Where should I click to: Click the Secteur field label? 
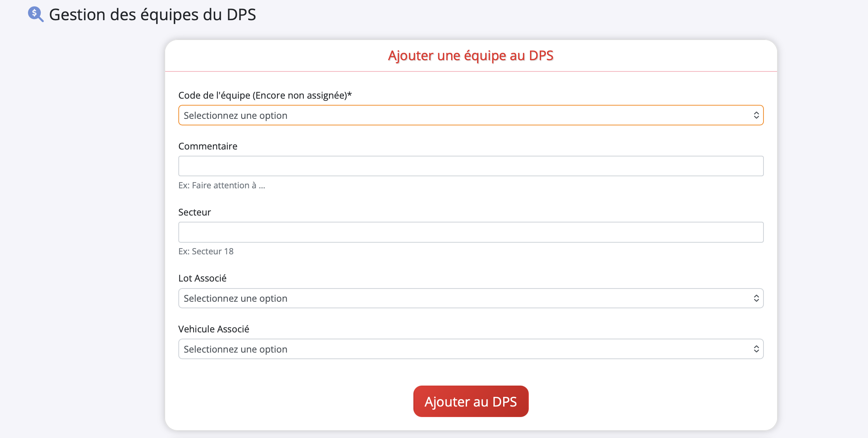[x=195, y=212]
